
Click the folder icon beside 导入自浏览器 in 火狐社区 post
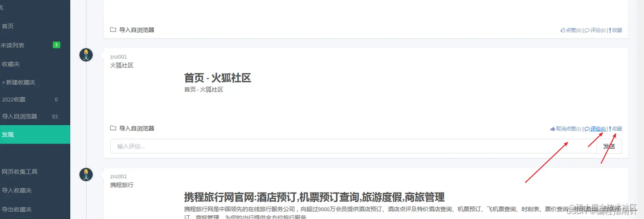[113, 128]
